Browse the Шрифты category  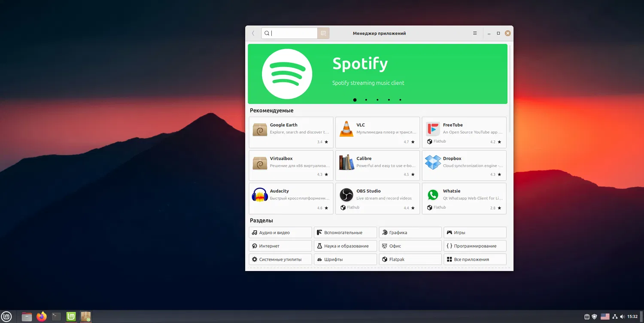(345, 259)
